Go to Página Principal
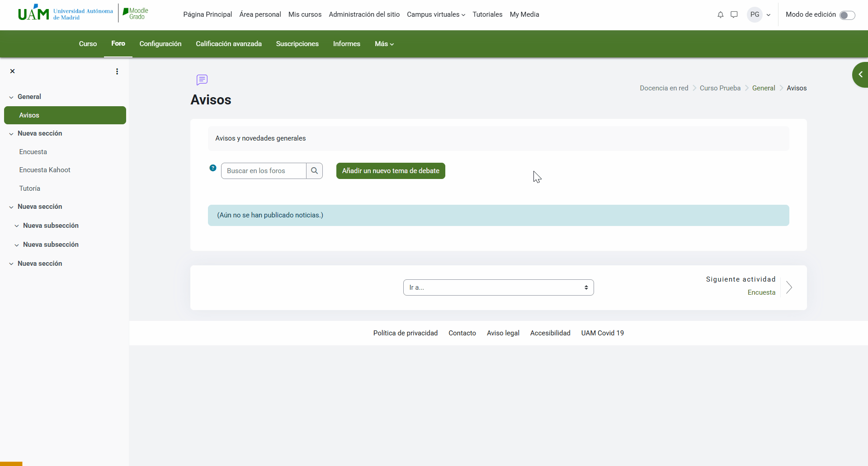Image resolution: width=868 pixels, height=466 pixels. coord(208,14)
